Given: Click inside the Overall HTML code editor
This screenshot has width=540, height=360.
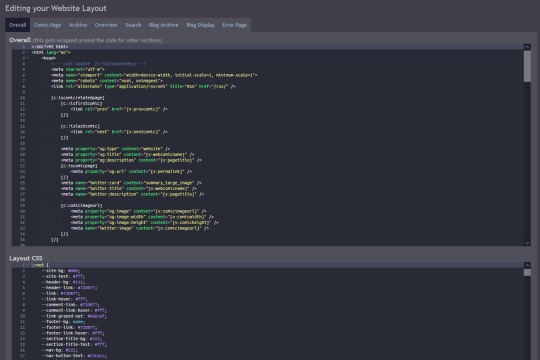Looking at the screenshot, I should (268, 145).
